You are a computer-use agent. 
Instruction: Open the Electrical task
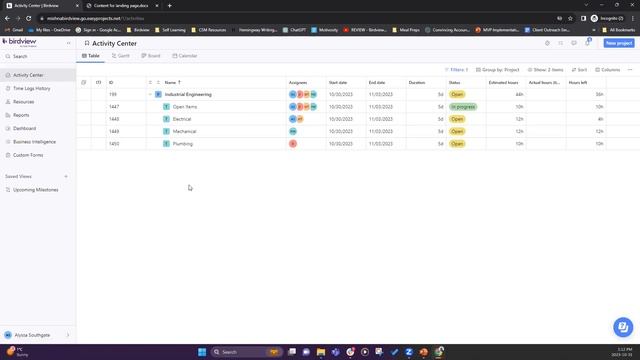(x=182, y=119)
